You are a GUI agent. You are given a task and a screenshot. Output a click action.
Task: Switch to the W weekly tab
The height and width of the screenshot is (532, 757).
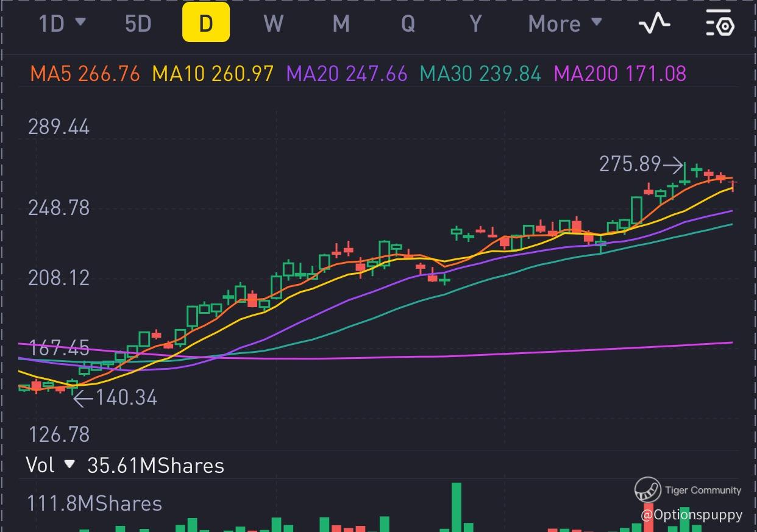pyautogui.click(x=274, y=24)
